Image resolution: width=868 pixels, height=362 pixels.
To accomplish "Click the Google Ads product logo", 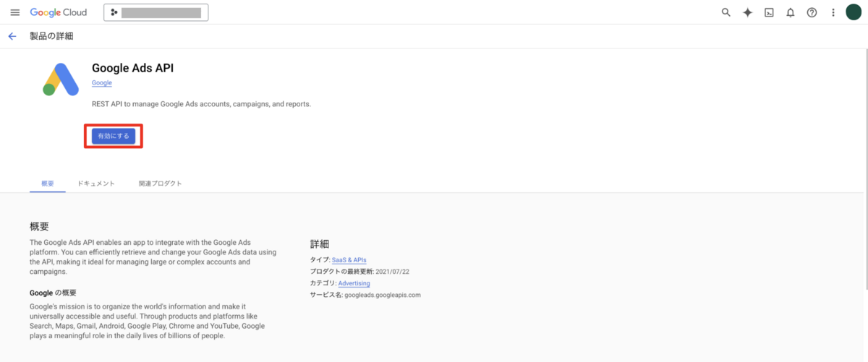I will [x=61, y=79].
